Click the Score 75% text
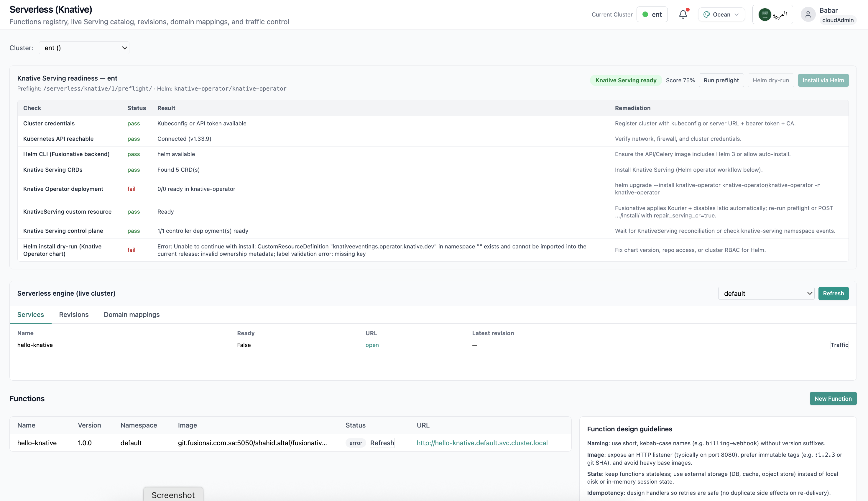The height and width of the screenshot is (501, 868). 680,80
